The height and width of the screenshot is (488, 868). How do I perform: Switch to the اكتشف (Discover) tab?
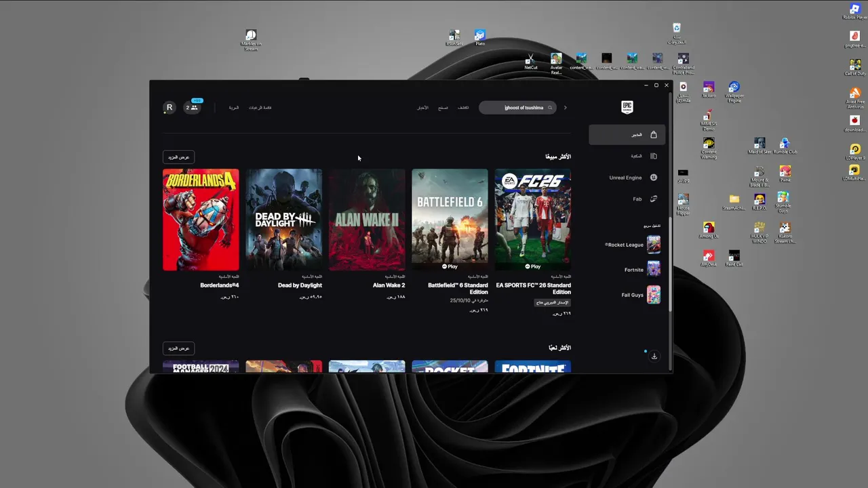[463, 108]
